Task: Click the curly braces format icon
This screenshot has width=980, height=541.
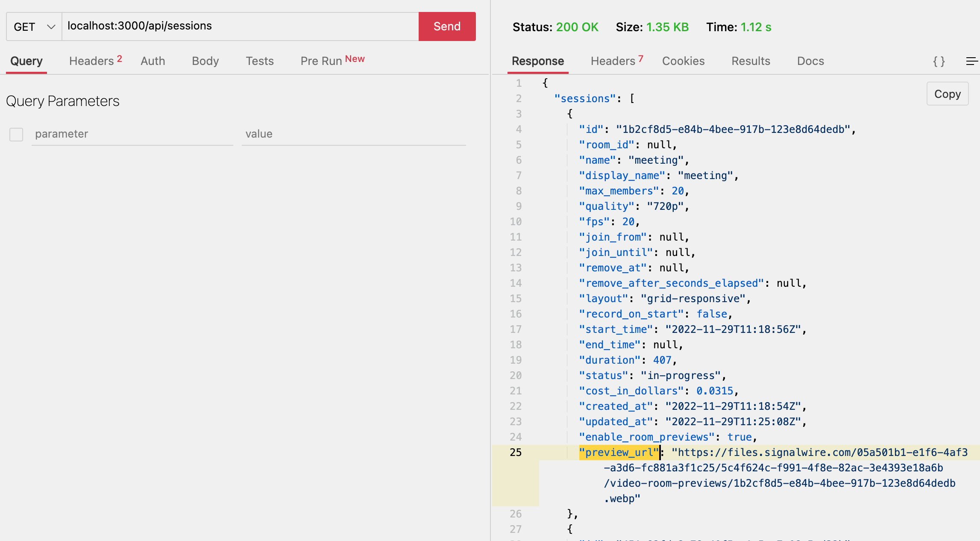Action: point(939,61)
